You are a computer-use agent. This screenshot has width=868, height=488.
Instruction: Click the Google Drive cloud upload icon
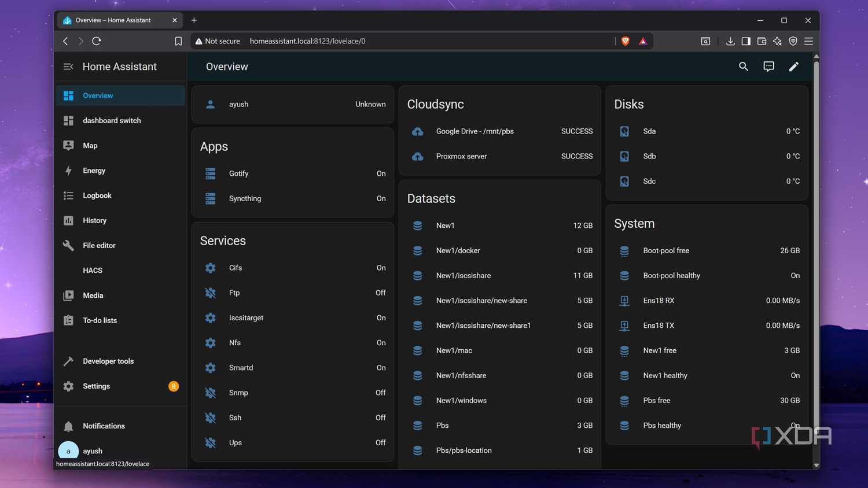pyautogui.click(x=417, y=131)
